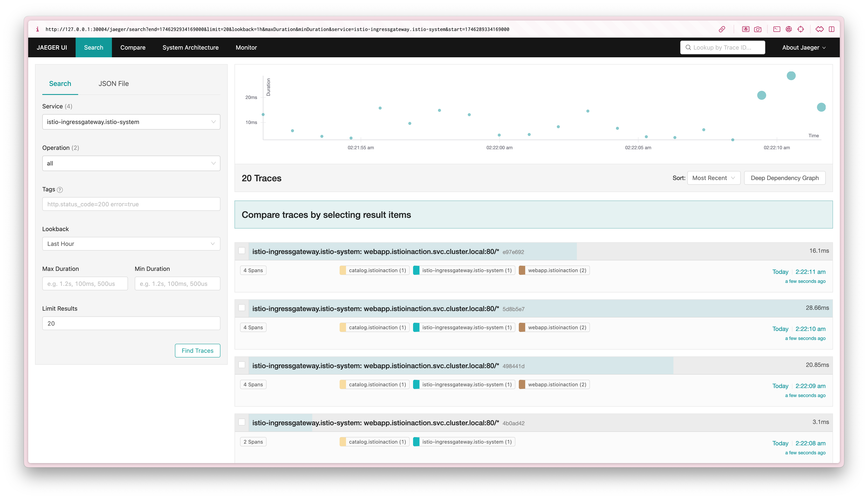Viewport: 868px width, 499px height.
Task: Click the large dot at the chart's right edge
Action: pos(821,107)
